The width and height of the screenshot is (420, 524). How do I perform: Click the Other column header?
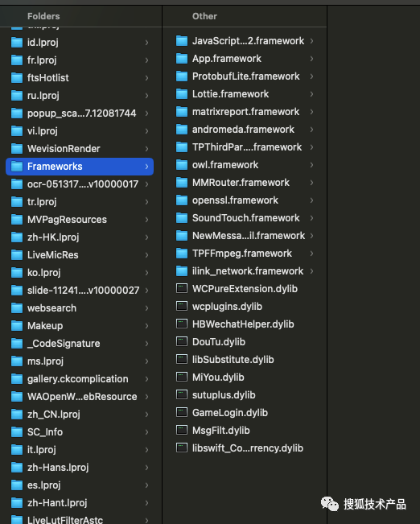click(204, 16)
